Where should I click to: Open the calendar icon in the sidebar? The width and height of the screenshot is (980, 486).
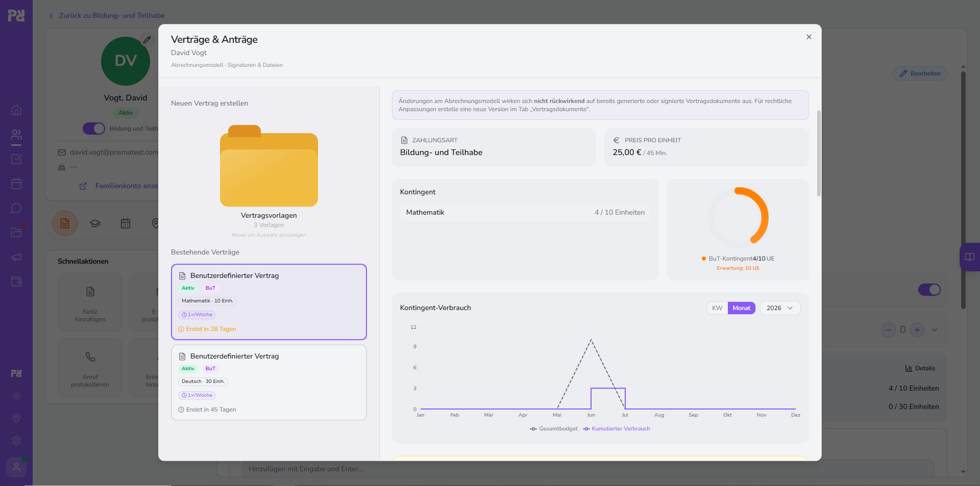click(16, 184)
